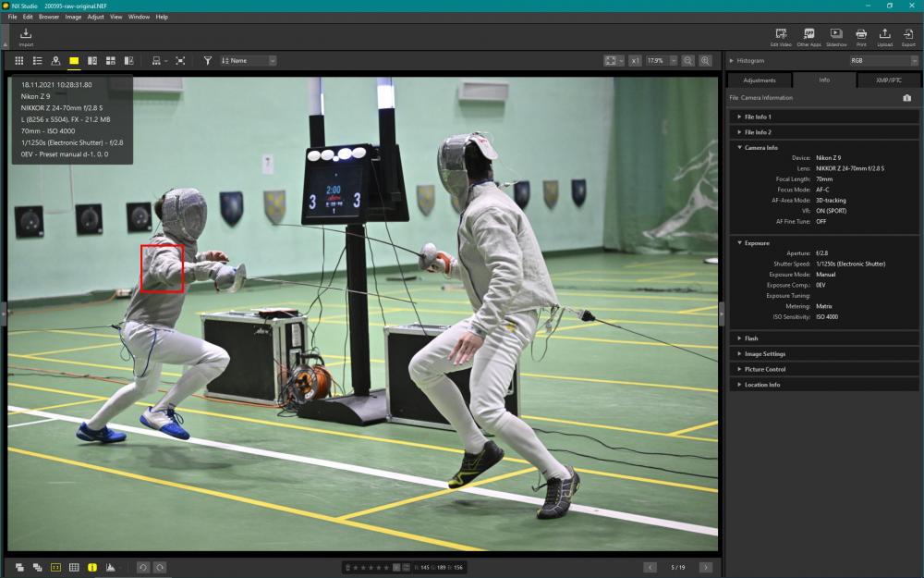Switch to thumbnail grid view
The height and width of the screenshot is (578, 924).
click(x=18, y=61)
